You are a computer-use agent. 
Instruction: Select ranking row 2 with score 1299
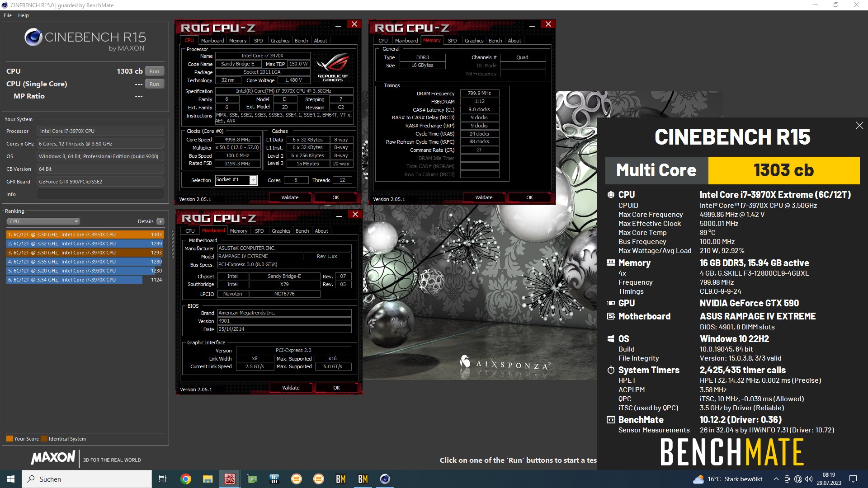[85, 244]
